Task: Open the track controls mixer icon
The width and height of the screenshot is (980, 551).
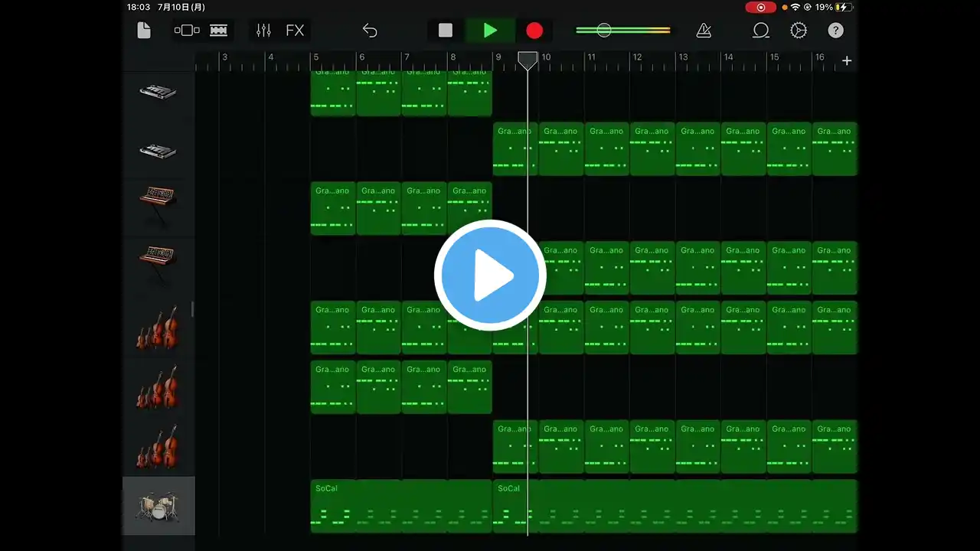Action: point(263,31)
